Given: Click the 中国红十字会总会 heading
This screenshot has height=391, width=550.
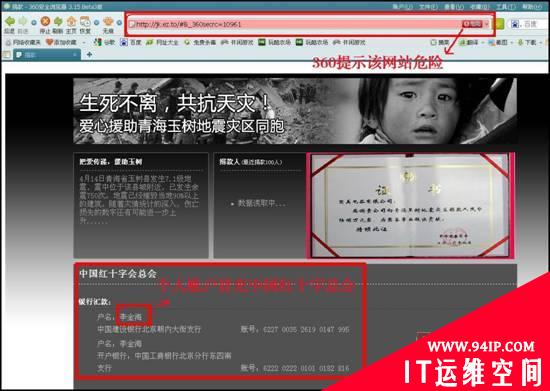Looking at the screenshot, I should point(118,274).
